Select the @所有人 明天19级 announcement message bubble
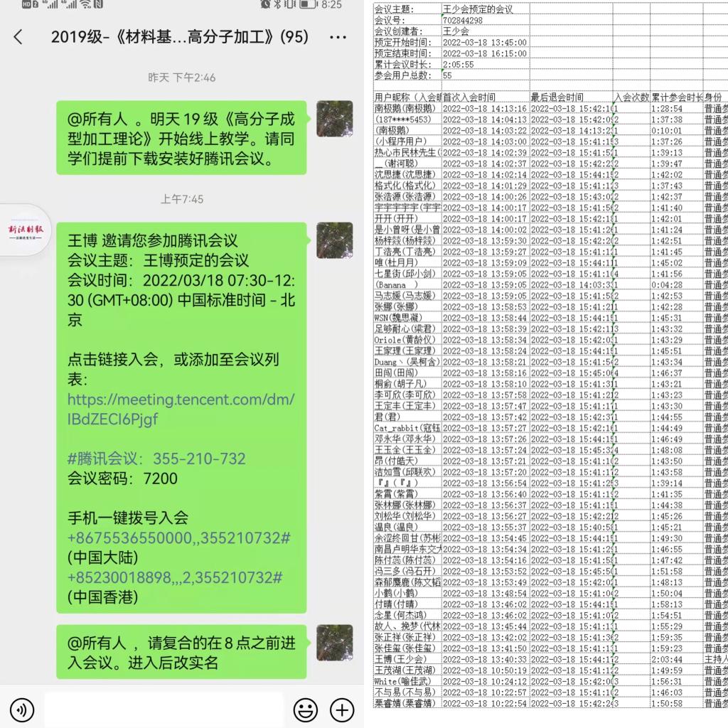This screenshot has height=728, width=728. [181, 138]
